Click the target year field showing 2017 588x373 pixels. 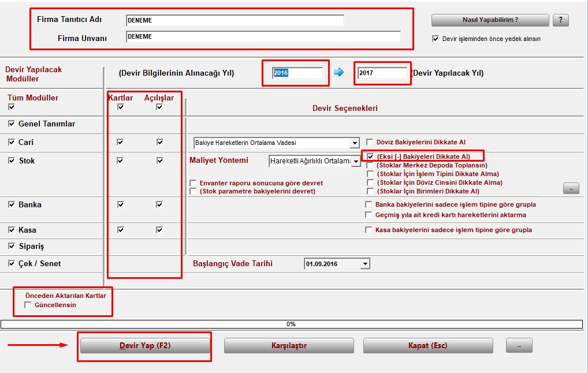point(382,73)
